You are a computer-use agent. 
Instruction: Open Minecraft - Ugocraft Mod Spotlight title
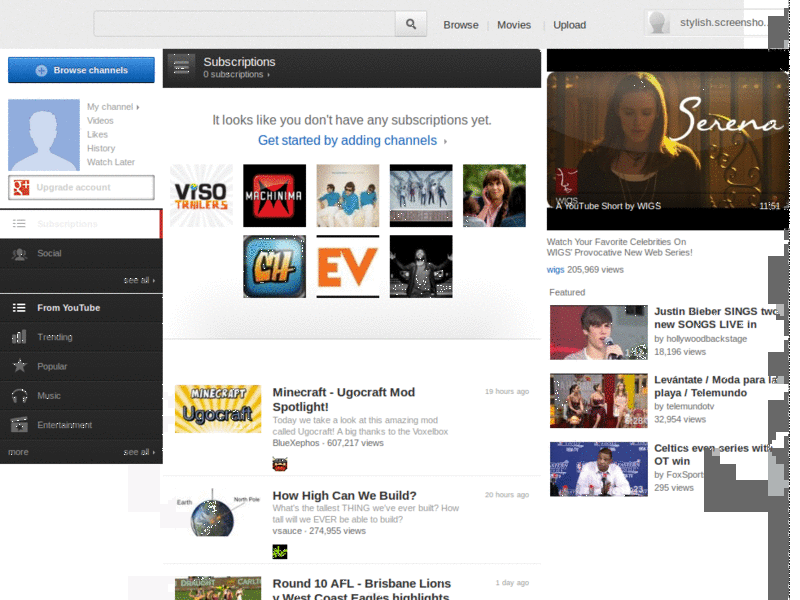(343, 399)
